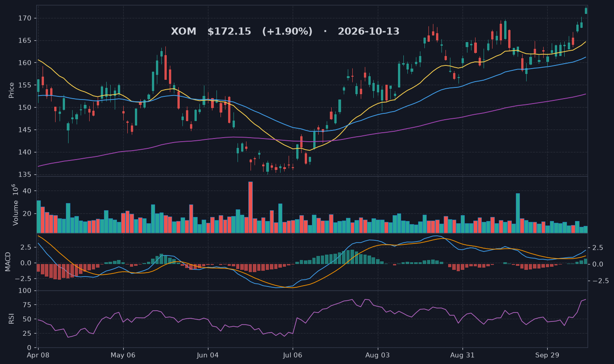Click the Aug 31 date axis label
This screenshot has width=614, height=364.
pos(463,355)
